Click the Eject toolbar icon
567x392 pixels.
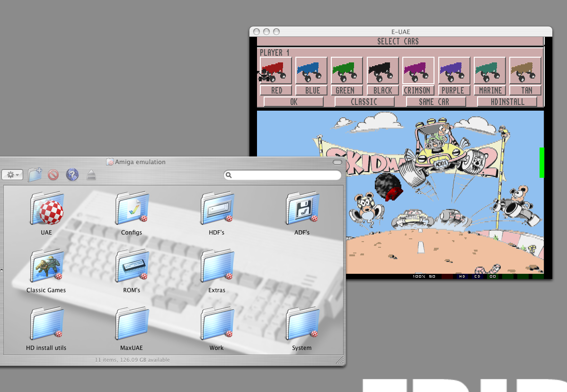91,175
